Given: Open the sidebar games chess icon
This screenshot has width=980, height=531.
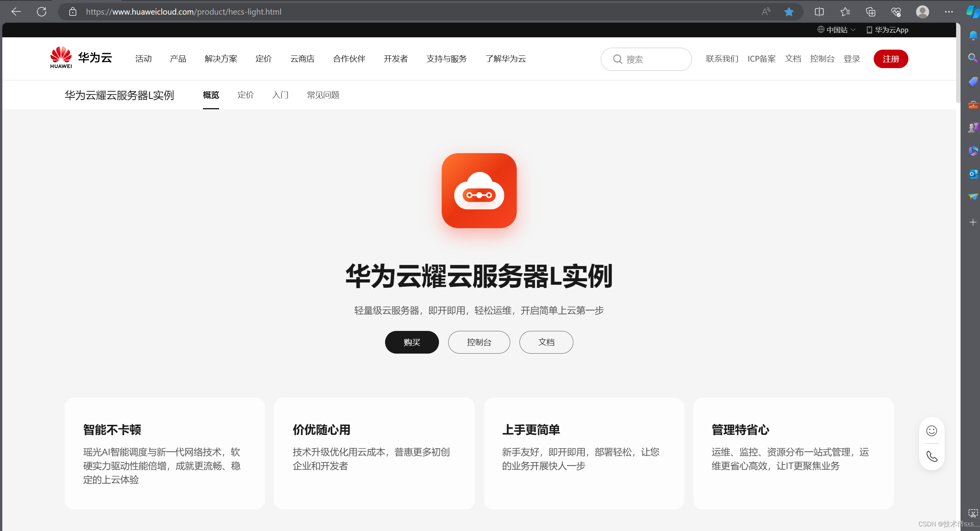Looking at the screenshot, I should click(x=973, y=127).
